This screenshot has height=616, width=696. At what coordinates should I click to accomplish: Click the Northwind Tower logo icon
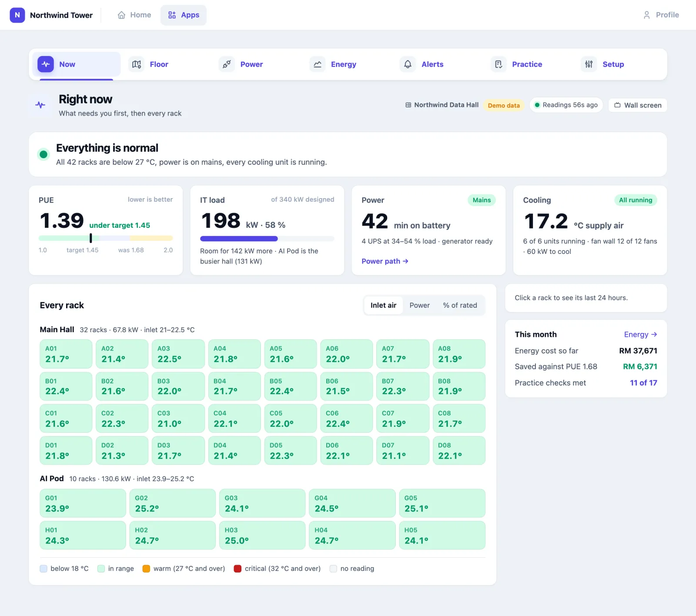(17, 15)
